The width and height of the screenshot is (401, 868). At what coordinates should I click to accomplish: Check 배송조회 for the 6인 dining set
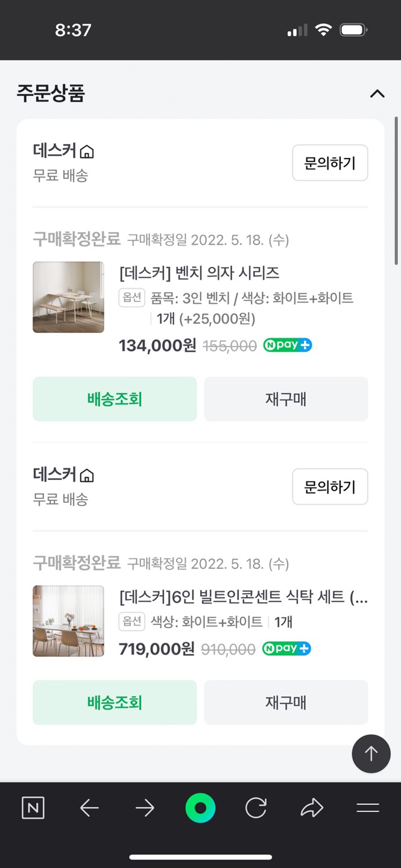115,702
